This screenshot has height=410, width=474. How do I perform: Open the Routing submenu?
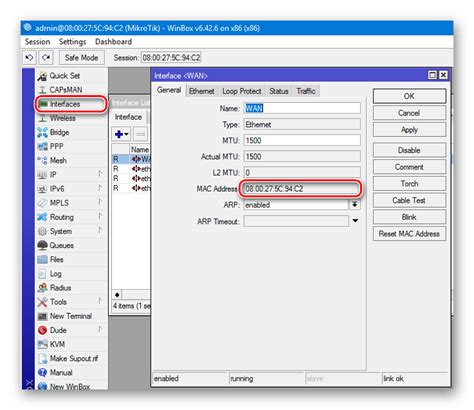click(71, 217)
